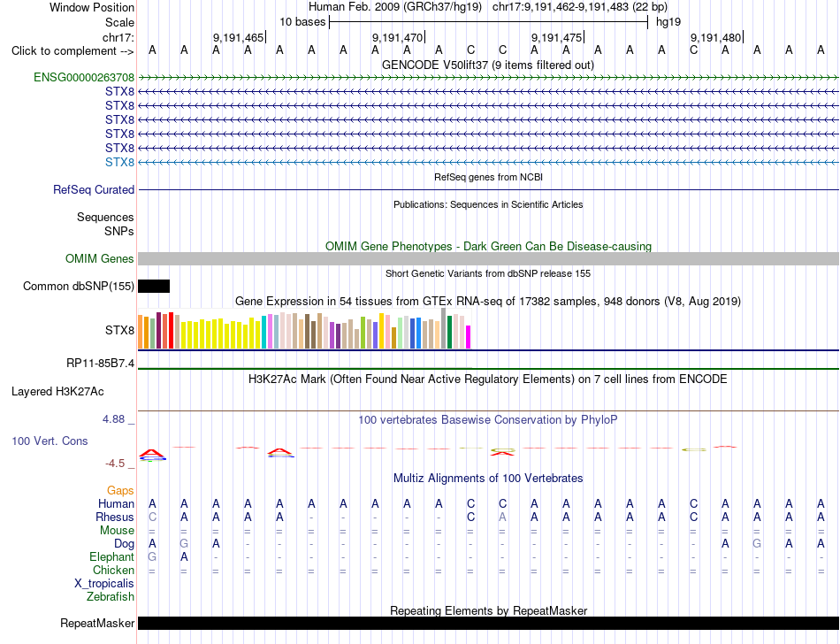Click the black RepeatMasker element bar
The width and height of the screenshot is (840, 644).
pos(489,623)
